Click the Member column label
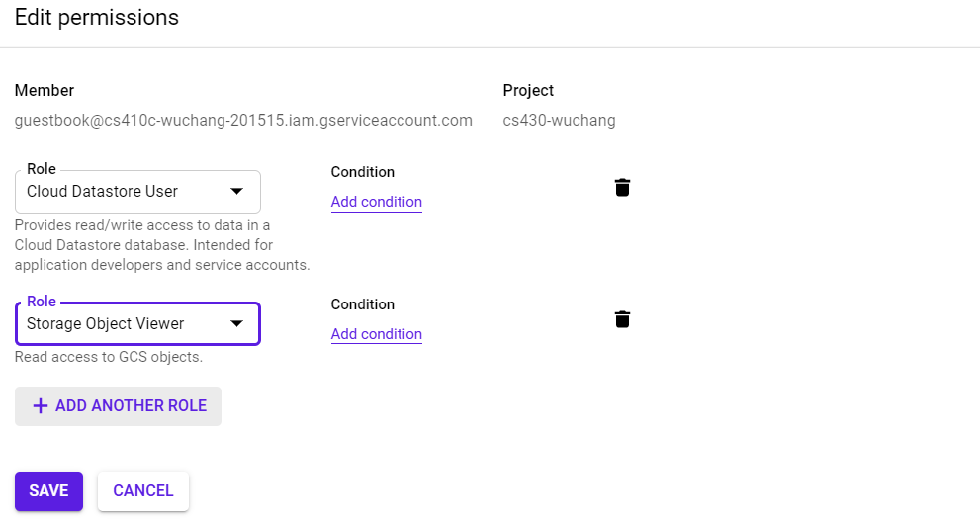 (x=45, y=91)
